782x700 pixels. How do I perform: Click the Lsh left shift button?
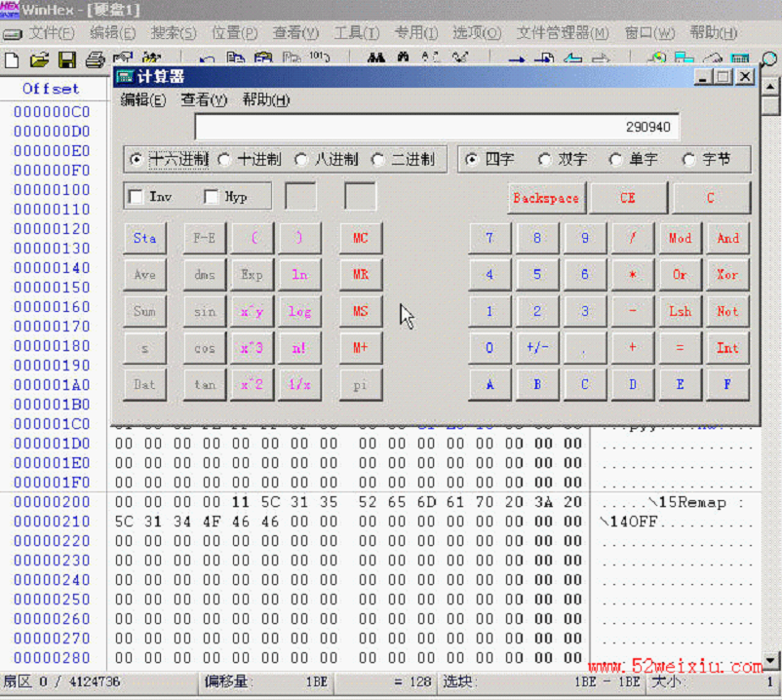click(680, 312)
